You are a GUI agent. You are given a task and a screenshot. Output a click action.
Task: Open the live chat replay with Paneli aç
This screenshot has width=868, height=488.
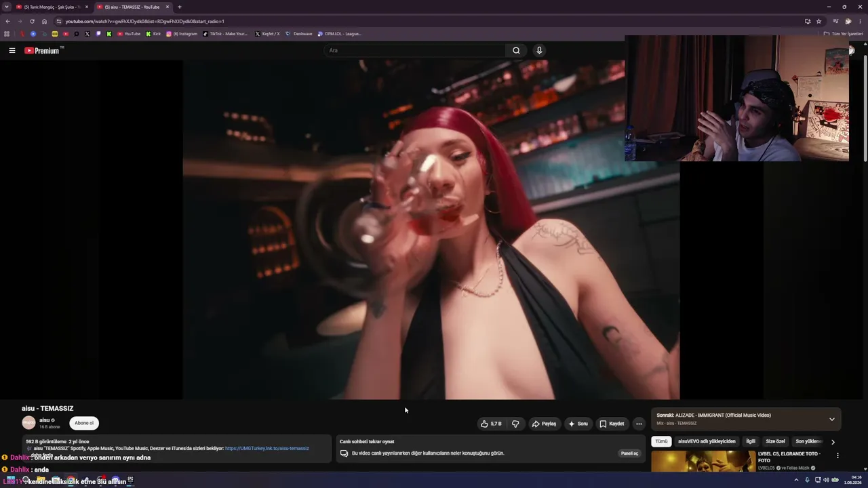tap(630, 453)
